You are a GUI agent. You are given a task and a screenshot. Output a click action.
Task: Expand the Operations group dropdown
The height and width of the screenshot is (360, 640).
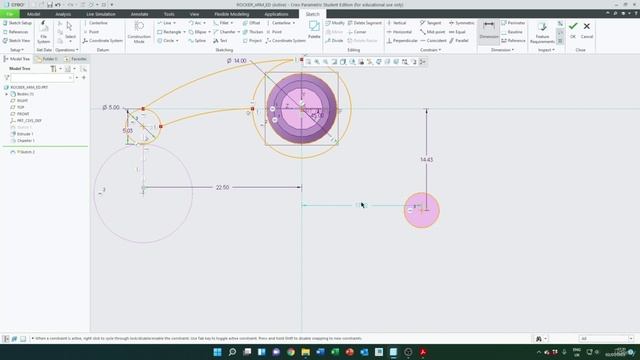pyautogui.click(x=67, y=50)
